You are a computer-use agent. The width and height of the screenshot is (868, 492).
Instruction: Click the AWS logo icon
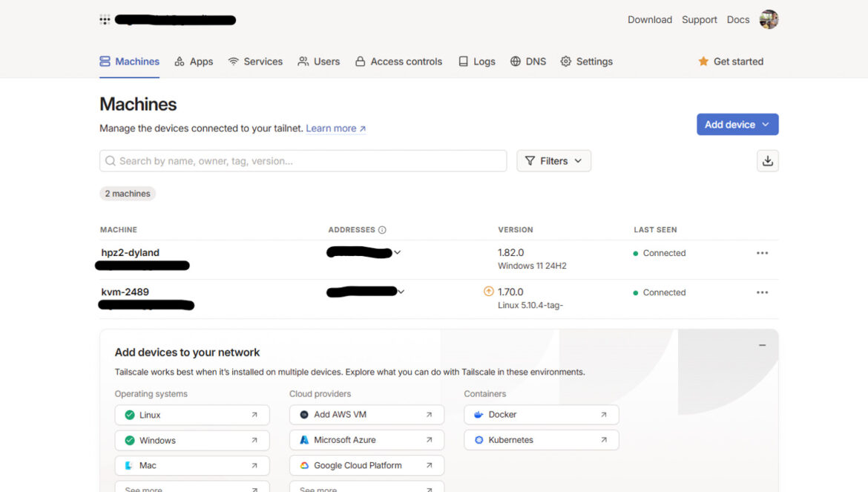click(x=304, y=415)
